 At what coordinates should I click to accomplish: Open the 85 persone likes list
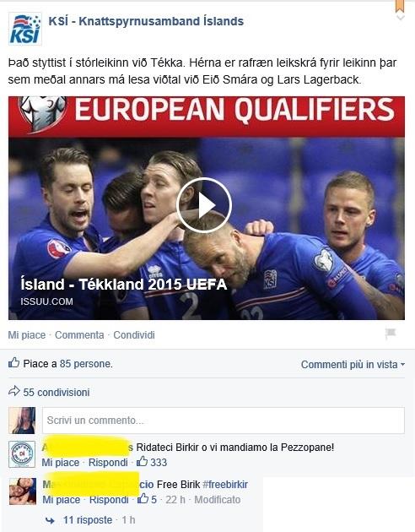(85, 364)
